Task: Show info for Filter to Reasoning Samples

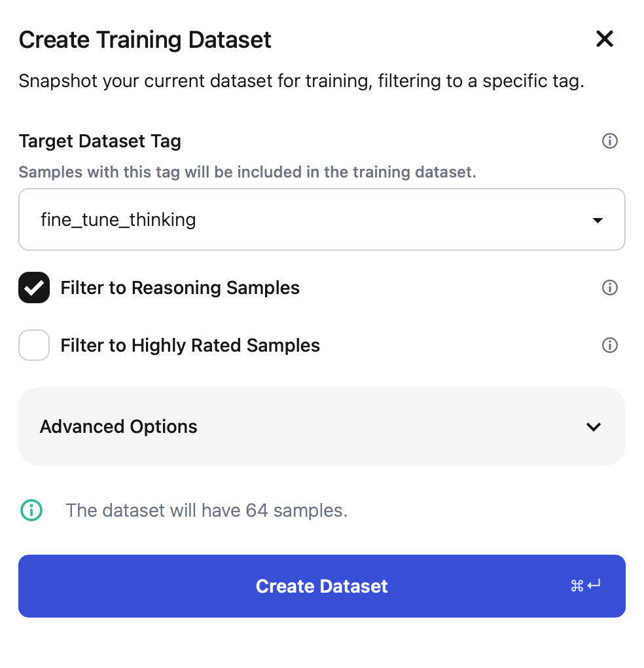Action: 609,288
